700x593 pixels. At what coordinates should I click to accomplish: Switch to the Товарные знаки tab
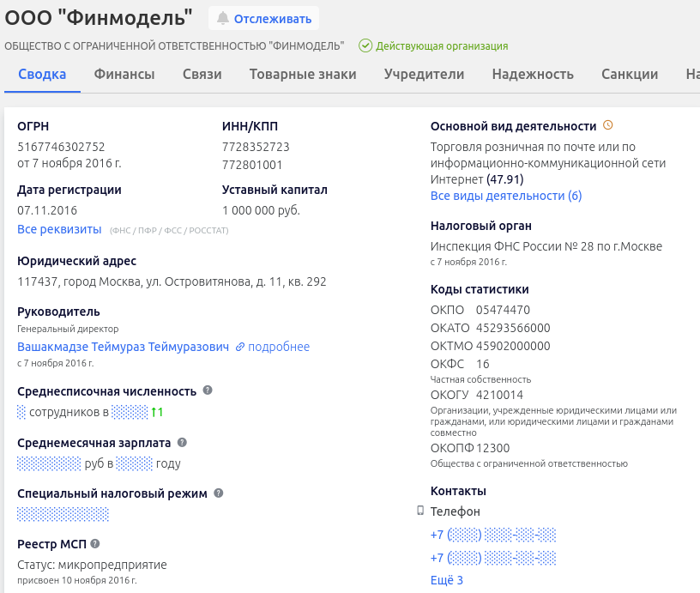[x=303, y=75]
